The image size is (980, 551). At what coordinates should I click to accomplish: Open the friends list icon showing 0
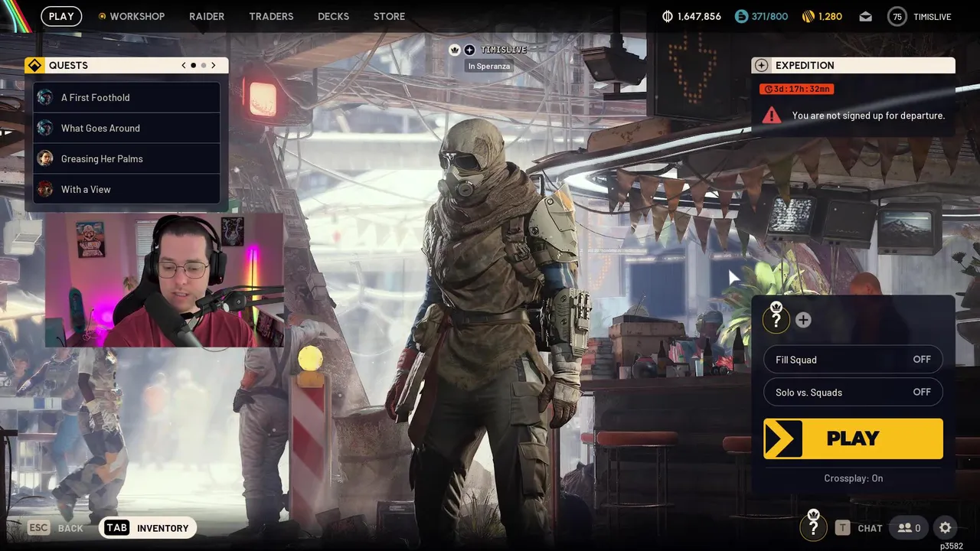pyautogui.click(x=909, y=527)
